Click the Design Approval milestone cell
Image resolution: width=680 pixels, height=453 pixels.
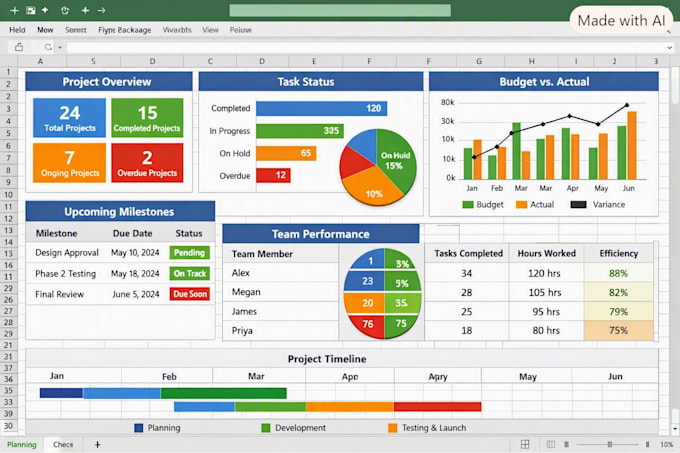(67, 253)
